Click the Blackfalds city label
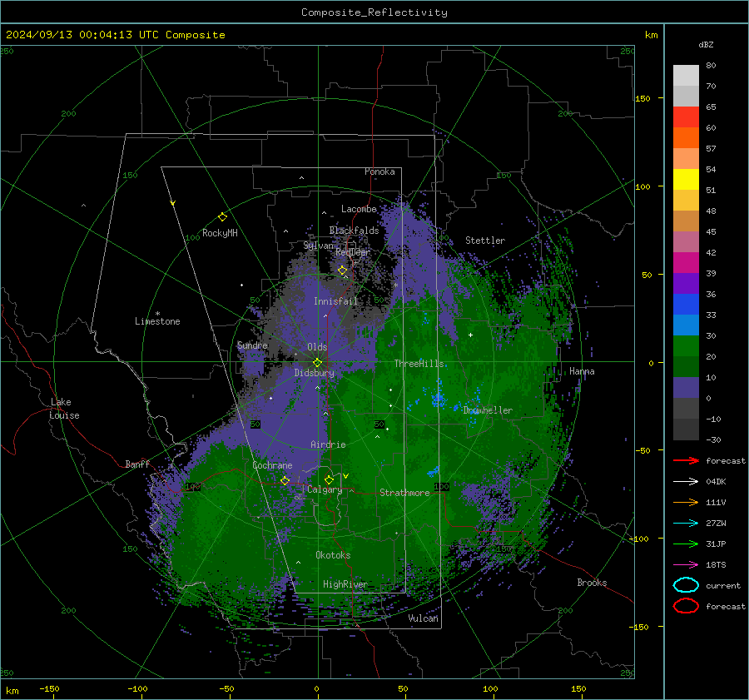Image resolution: width=749 pixels, height=700 pixels. pos(354,231)
